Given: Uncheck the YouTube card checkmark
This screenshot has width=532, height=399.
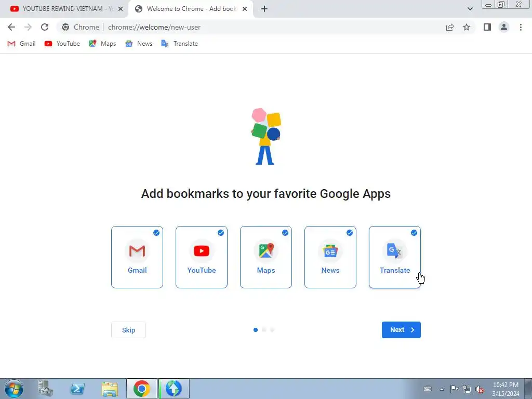Looking at the screenshot, I should [x=220, y=233].
